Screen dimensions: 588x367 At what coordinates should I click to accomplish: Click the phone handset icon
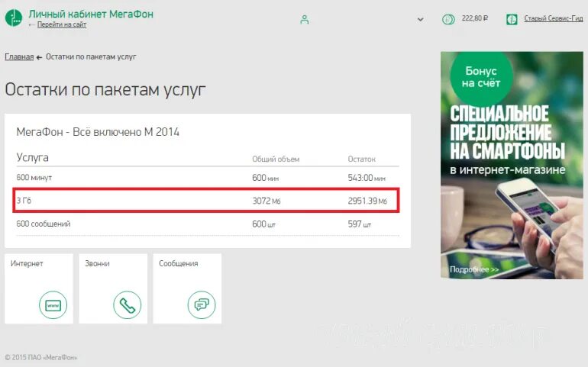click(x=127, y=304)
